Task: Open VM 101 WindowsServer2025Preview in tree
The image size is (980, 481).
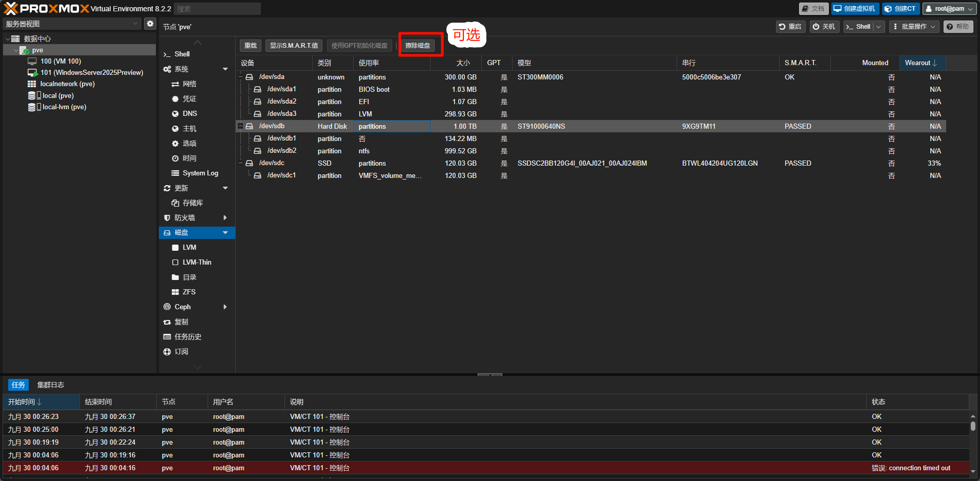Action: click(91, 73)
